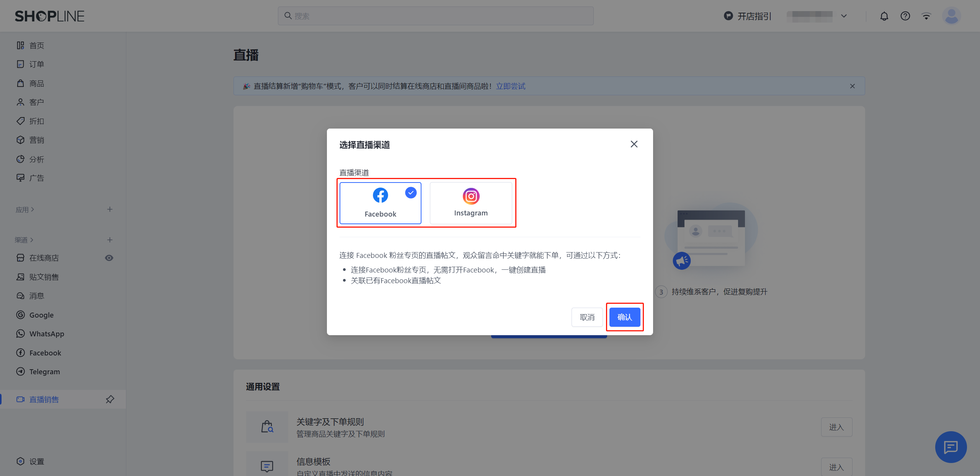This screenshot has width=980, height=476.
Task: Cancel the dialog with 取消 button
Action: 587,317
